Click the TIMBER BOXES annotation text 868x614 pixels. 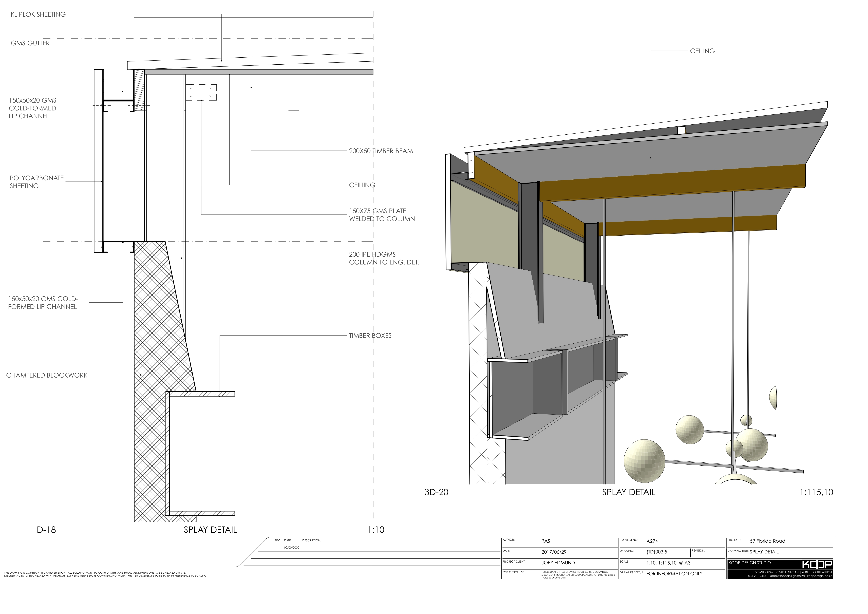370,335
